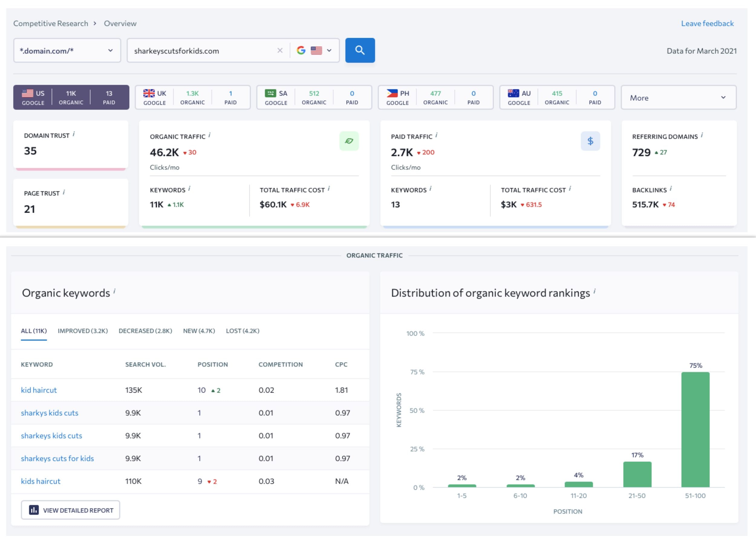Open the 'sharkeys cuts for kids' keyword link
This screenshot has height=544, width=756.
57,458
